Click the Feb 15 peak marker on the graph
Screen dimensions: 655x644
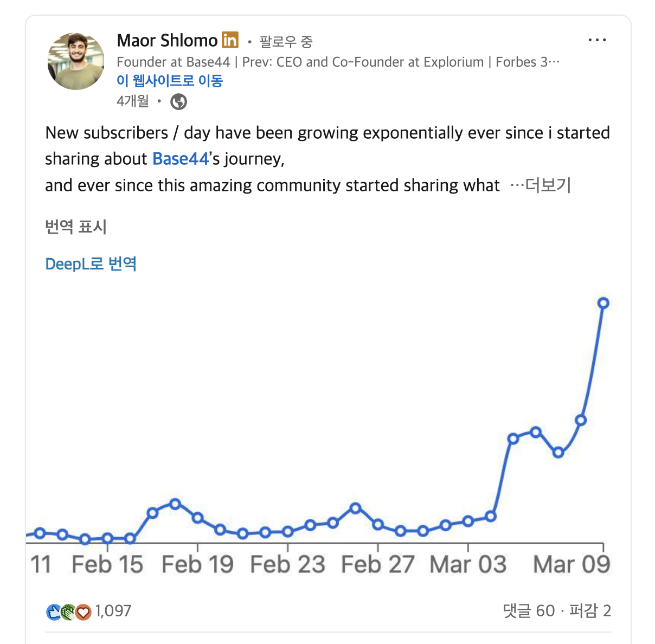(175, 504)
